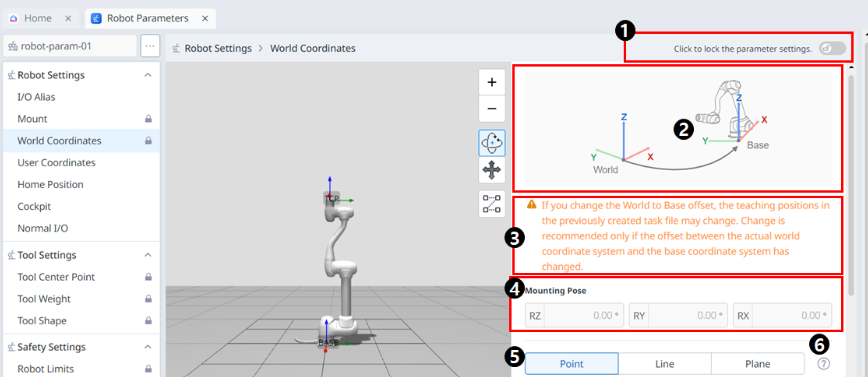Image resolution: width=868 pixels, height=377 pixels.
Task: Open Home Position settings
Action: pyautogui.click(x=81, y=184)
